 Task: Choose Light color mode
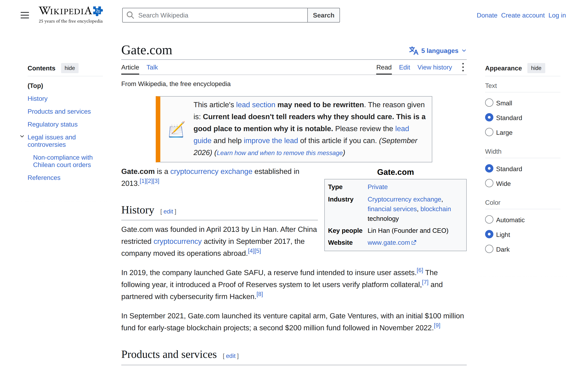click(489, 234)
